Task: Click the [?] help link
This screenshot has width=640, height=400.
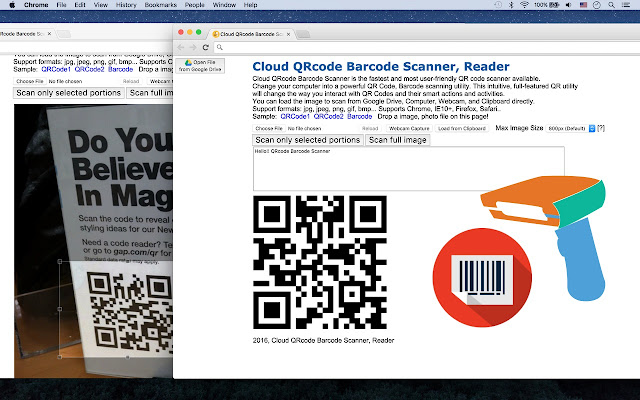Action: click(x=601, y=128)
